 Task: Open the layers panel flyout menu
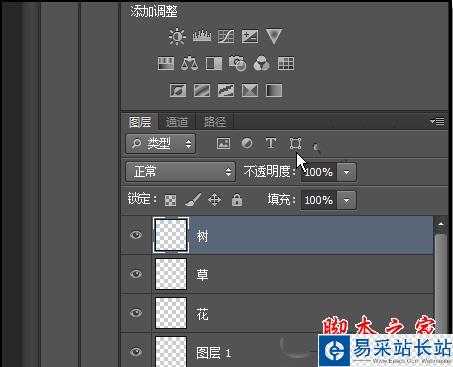437,121
